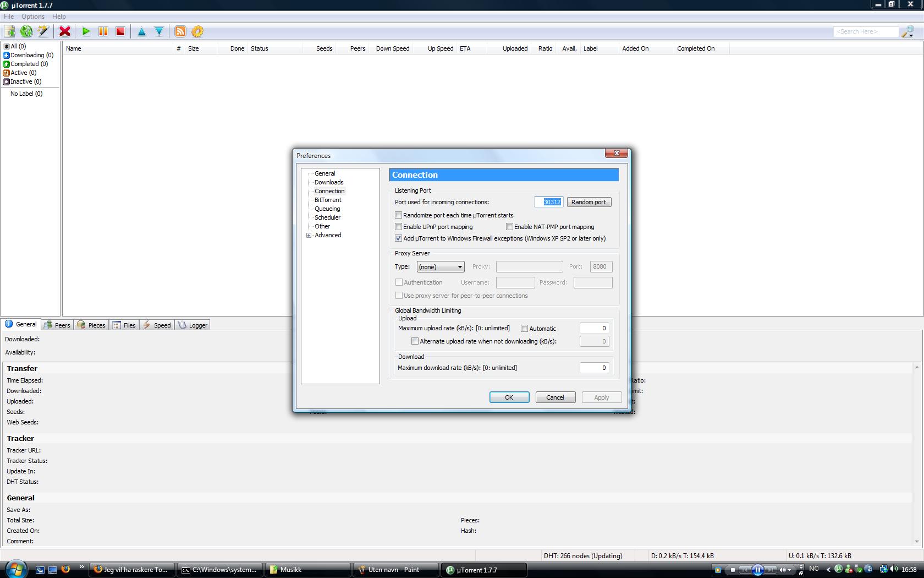This screenshot has height=578, width=924.
Task: Switch to the Speed tab
Action: (x=157, y=325)
